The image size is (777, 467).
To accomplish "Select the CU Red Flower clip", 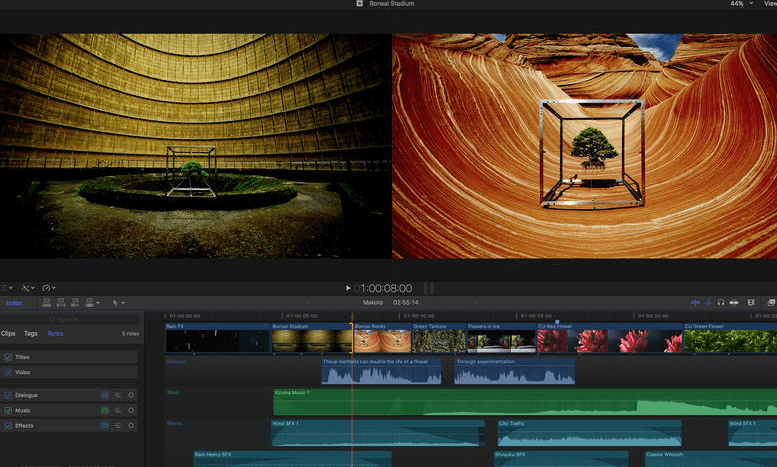I will (x=608, y=340).
